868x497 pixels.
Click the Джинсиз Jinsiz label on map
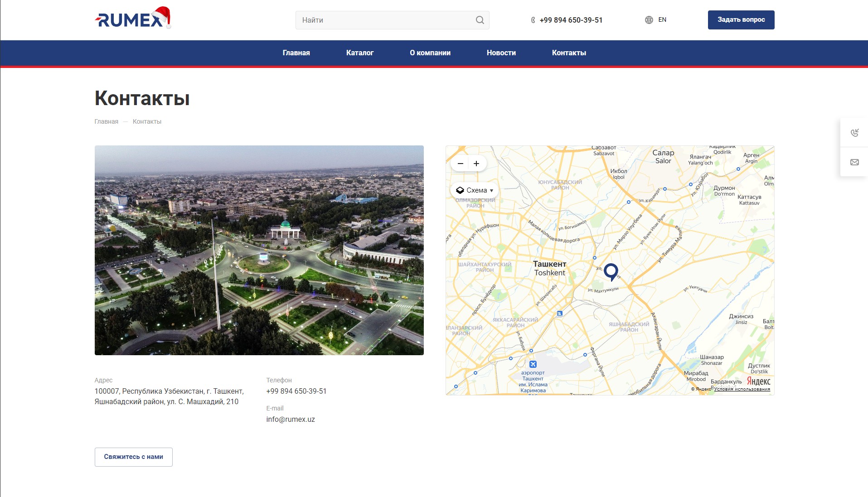(741, 319)
